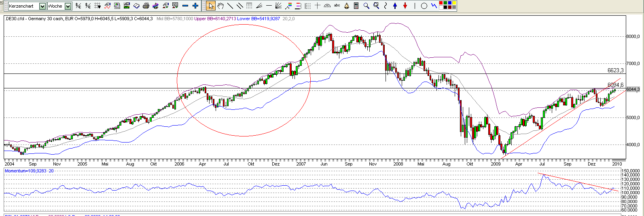The width and height of the screenshot is (644, 216).
Task: Pick the red color swatch
Action: pos(441,3)
